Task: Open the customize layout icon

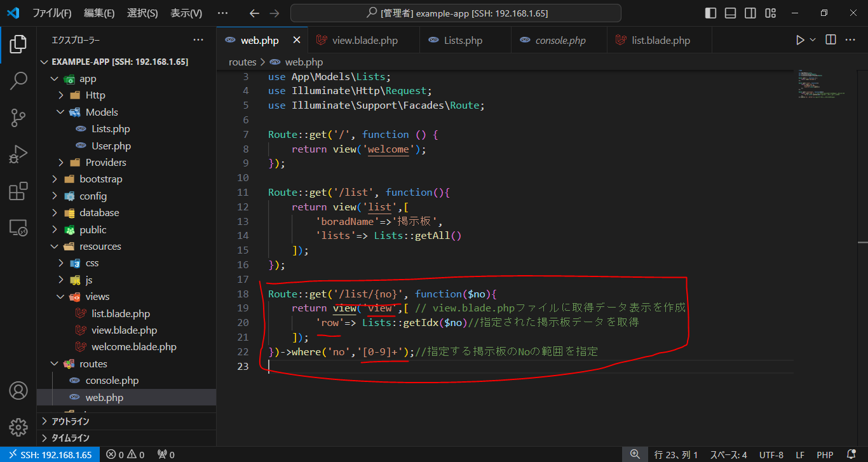Action: click(x=770, y=13)
